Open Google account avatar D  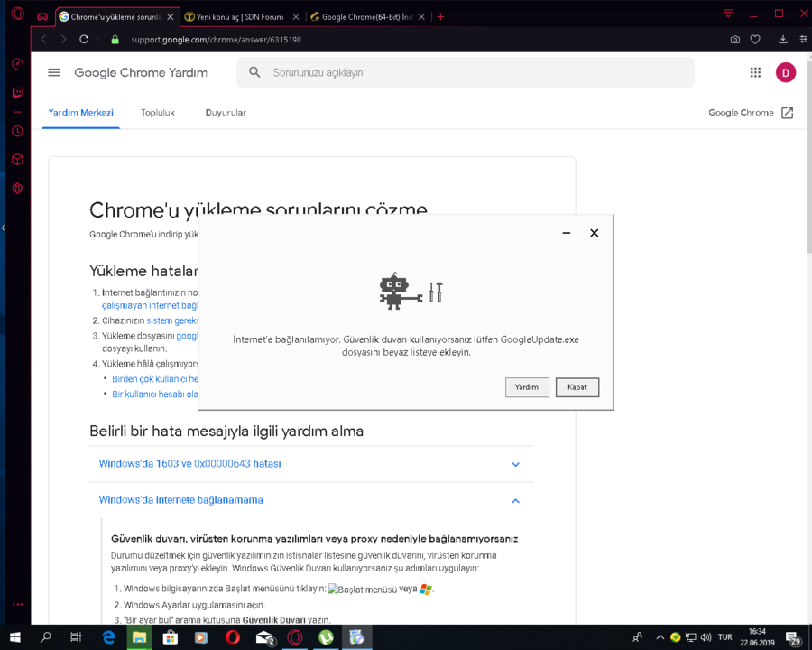click(x=786, y=72)
